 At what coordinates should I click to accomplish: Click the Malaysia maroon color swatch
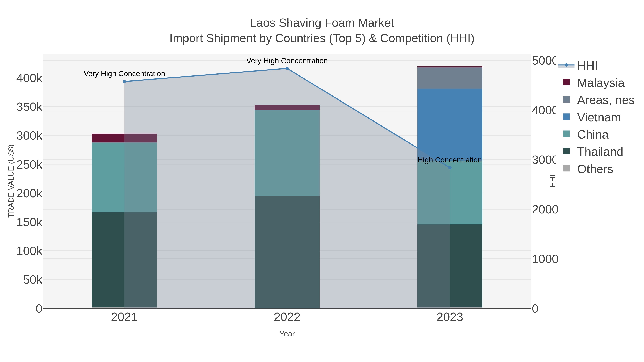coord(567,82)
